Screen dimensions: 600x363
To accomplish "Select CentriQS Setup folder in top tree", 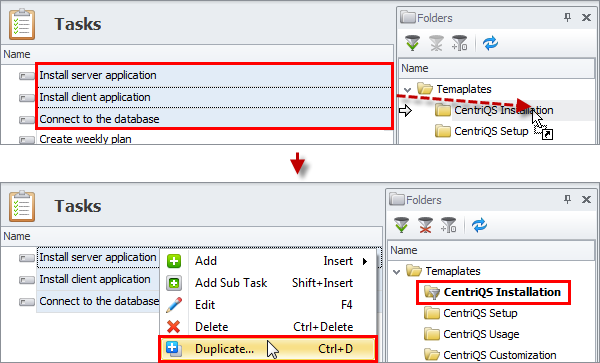I will pyautogui.click(x=491, y=131).
